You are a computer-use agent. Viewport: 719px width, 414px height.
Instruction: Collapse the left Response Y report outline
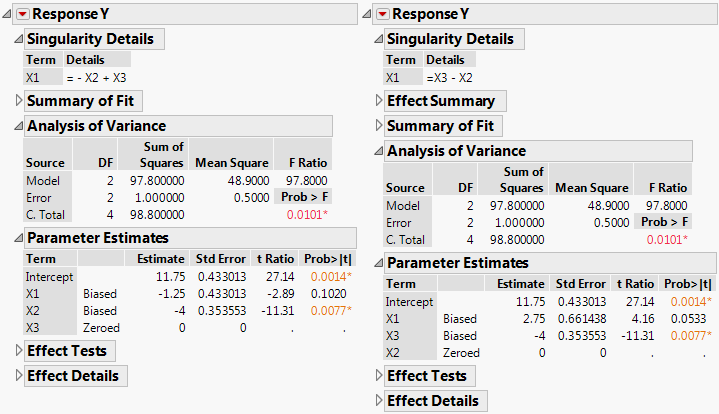8,14
